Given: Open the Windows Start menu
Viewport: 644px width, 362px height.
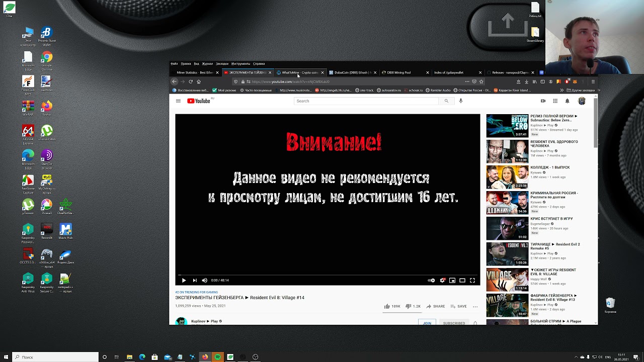Looking at the screenshot, I should [6, 357].
